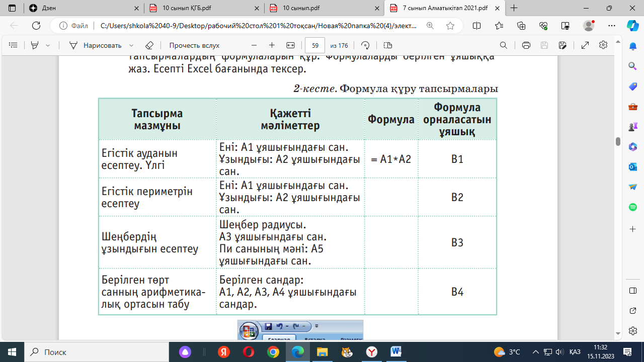Refresh the current page
This screenshot has width=644, height=362.
36,26
